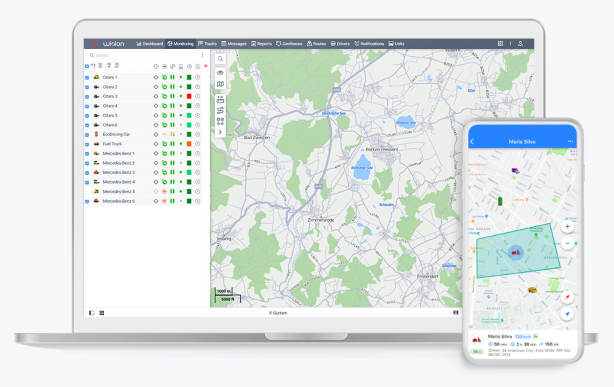Tap the zoom out minus on phone
The width and height of the screenshot is (614, 387).
point(567,243)
